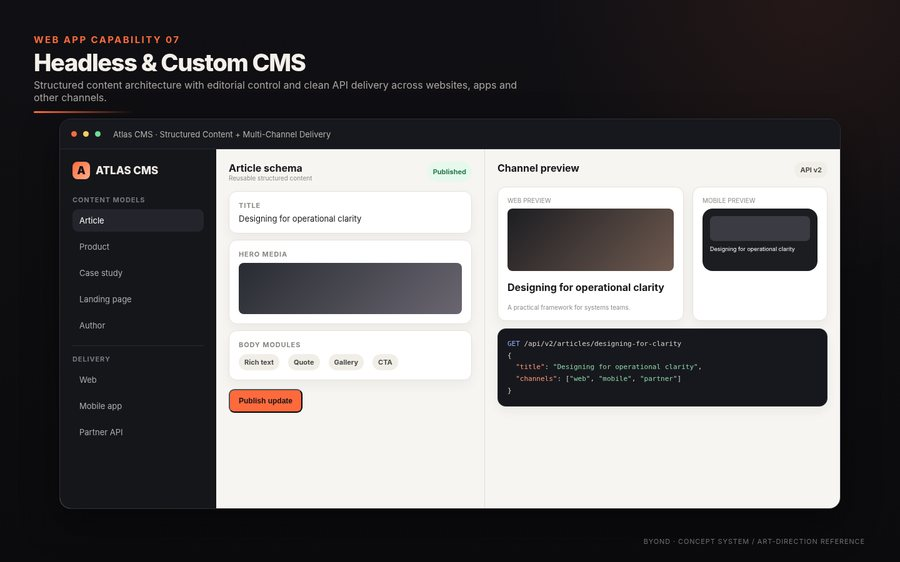This screenshot has width=900, height=562.
Task: Select the Landing page content model
Action: pyautogui.click(x=138, y=299)
